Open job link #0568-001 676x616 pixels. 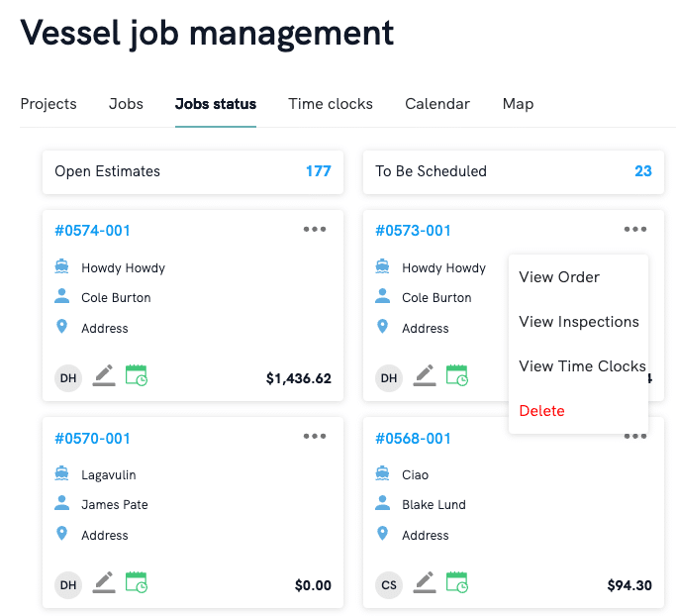pos(413,439)
